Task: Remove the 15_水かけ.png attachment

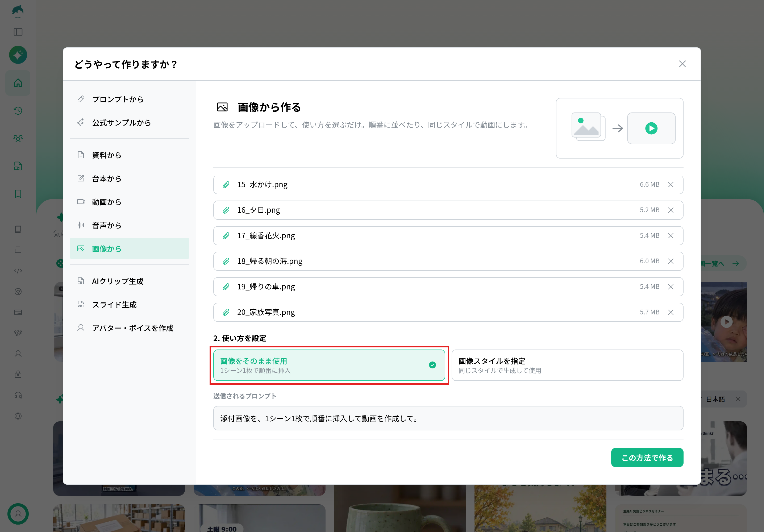Action: click(671, 185)
